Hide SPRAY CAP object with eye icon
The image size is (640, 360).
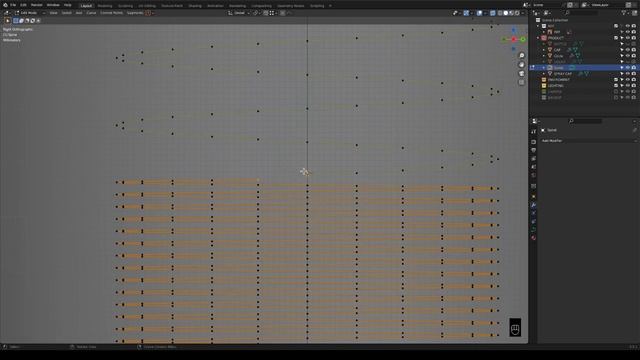click(628, 74)
